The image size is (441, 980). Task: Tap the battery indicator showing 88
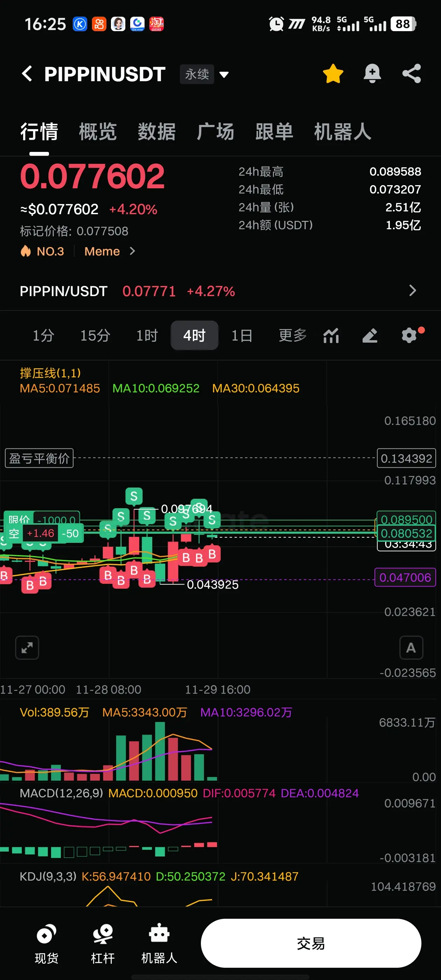point(403,24)
